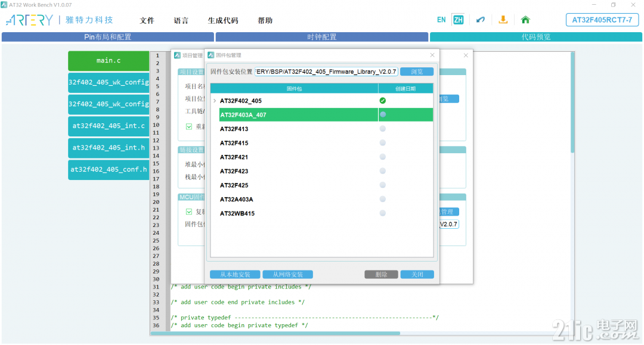Screen dimensions: 644x345
Task: Toggle the checkbox in MCU固件 section
Action: [189, 212]
